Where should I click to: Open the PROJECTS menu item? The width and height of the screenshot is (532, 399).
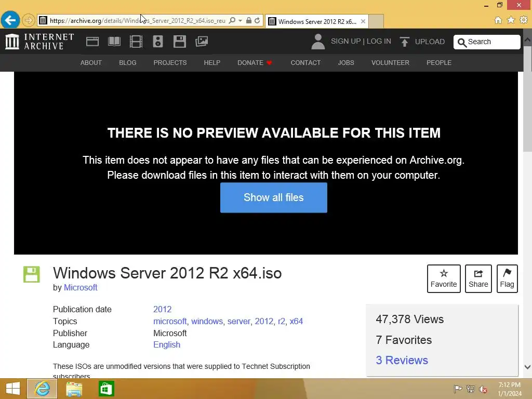click(170, 63)
